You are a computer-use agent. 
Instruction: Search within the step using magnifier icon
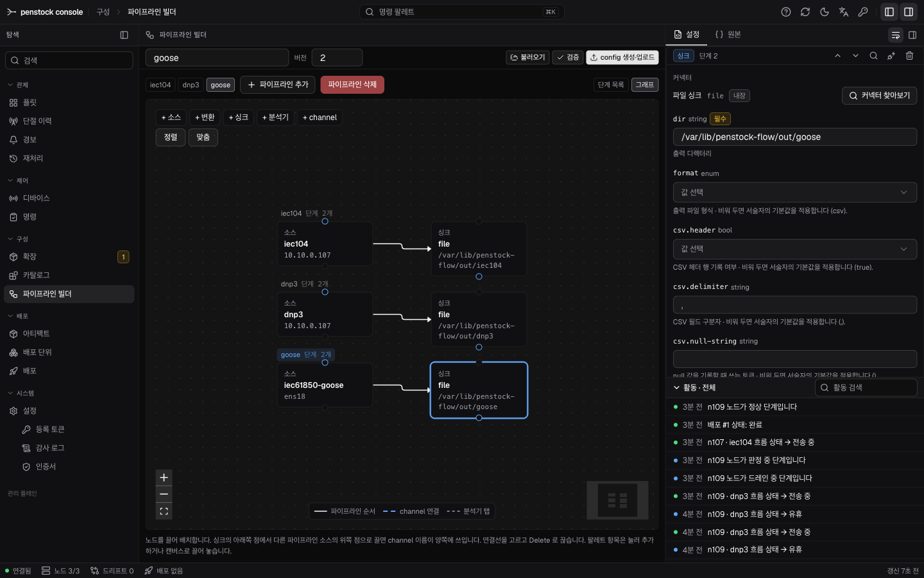point(873,56)
